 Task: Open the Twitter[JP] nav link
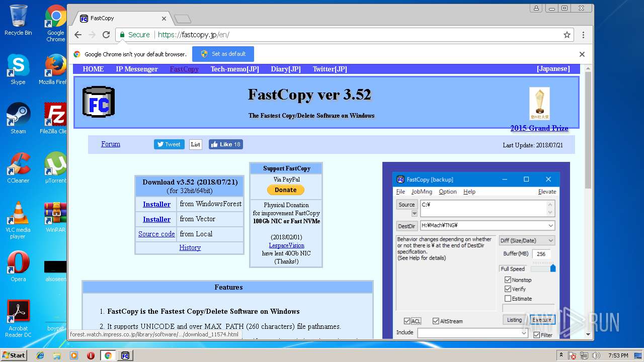(x=330, y=69)
